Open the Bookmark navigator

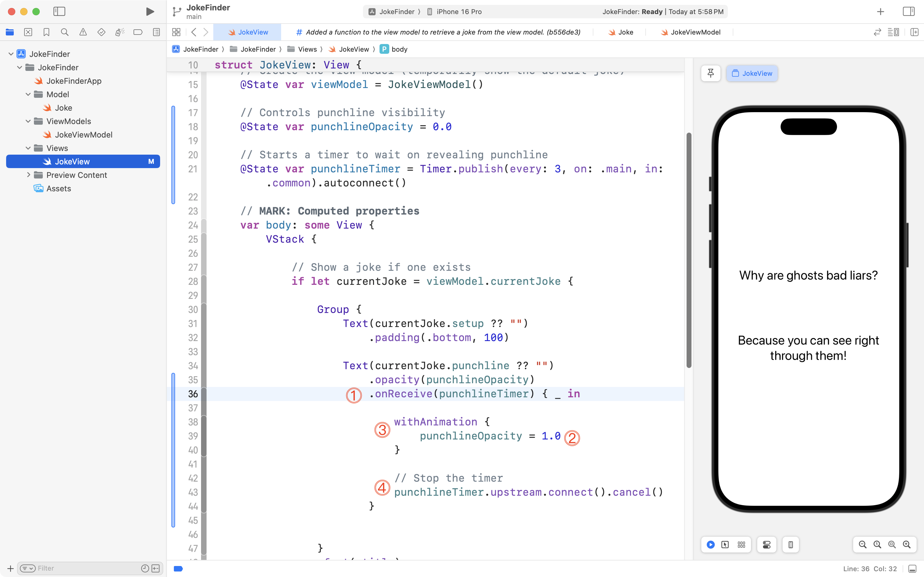coord(46,32)
